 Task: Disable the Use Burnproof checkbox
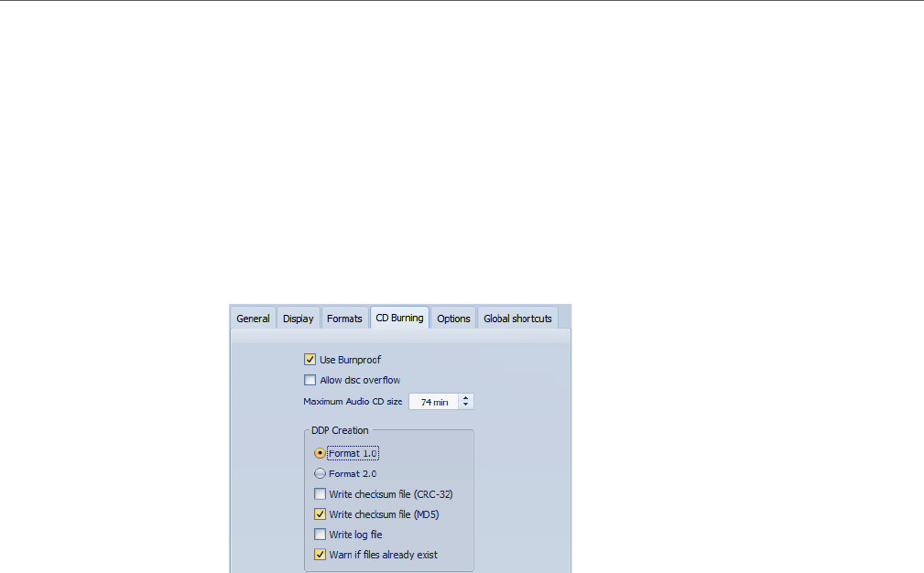pyautogui.click(x=310, y=359)
